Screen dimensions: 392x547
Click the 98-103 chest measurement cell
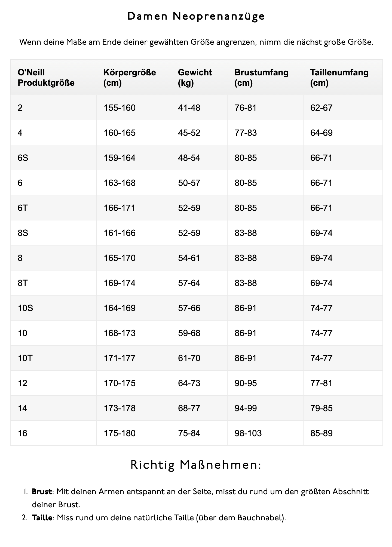click(x=248, y=433)
